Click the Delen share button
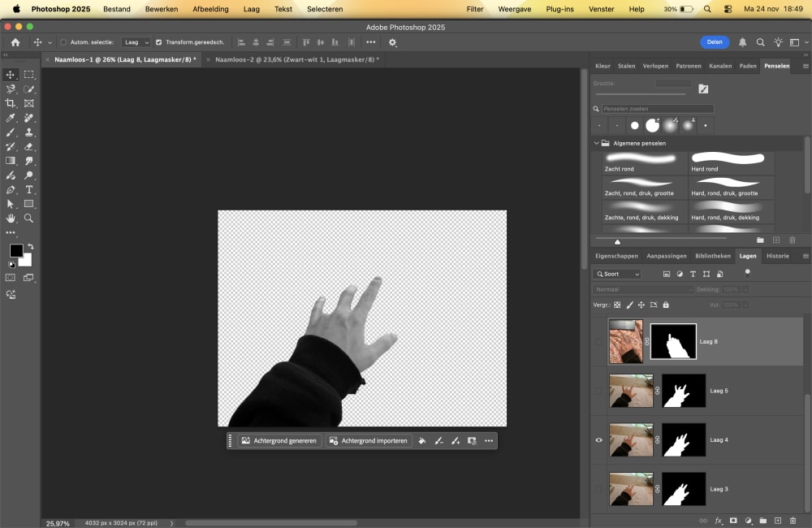The image size is (812, 528). pos(715,42)
